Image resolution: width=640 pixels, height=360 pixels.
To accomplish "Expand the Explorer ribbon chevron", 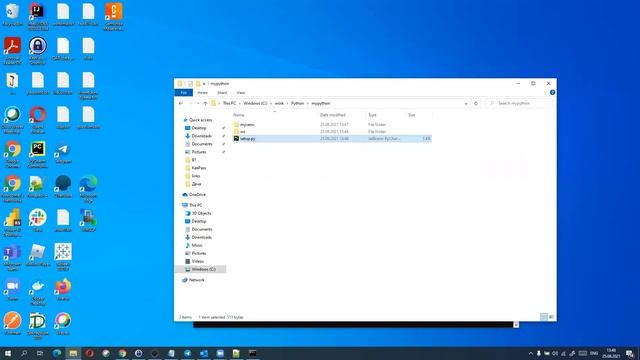I will (545, 93).
